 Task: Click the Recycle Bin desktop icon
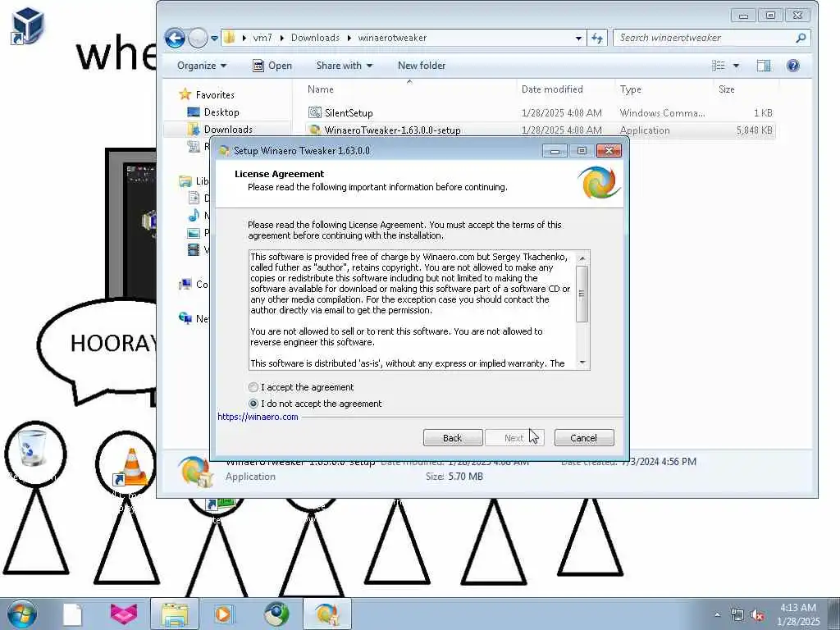[x=32, y=449]
